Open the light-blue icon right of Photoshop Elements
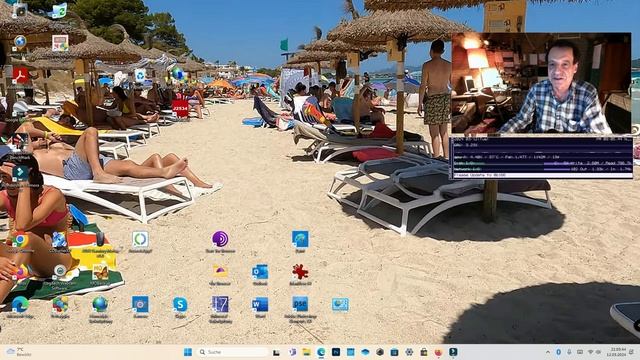 pyautogui.click(x=340, y=305)
